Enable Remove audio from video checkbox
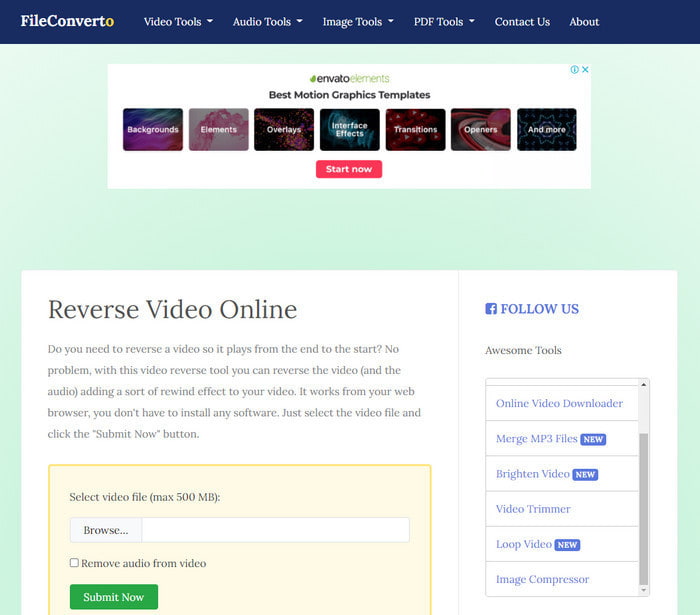 [74, 563]
